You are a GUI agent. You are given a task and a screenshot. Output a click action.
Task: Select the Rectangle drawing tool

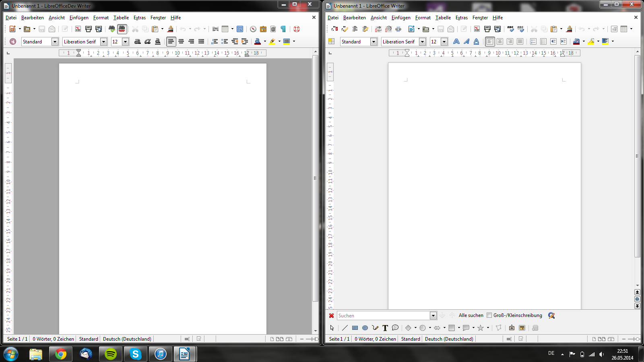tap(355, 328)
